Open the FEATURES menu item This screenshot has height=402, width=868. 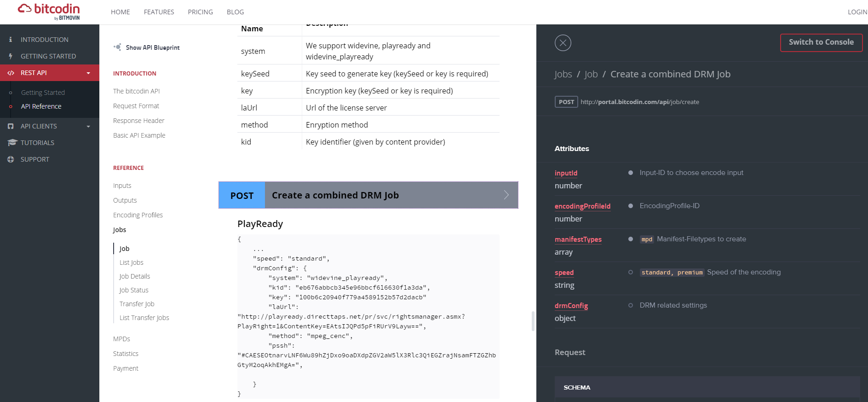[159, 12]
